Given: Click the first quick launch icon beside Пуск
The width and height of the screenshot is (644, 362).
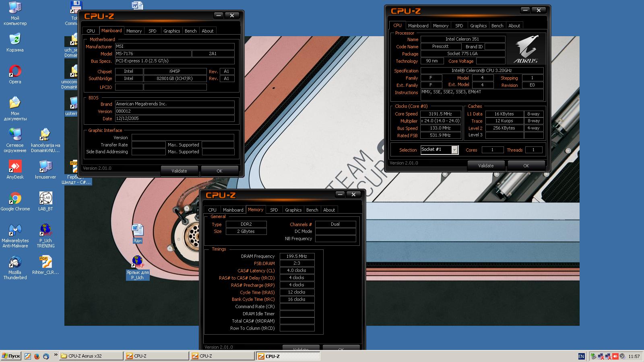Looking at the screenshot, I should coord(27,356).
